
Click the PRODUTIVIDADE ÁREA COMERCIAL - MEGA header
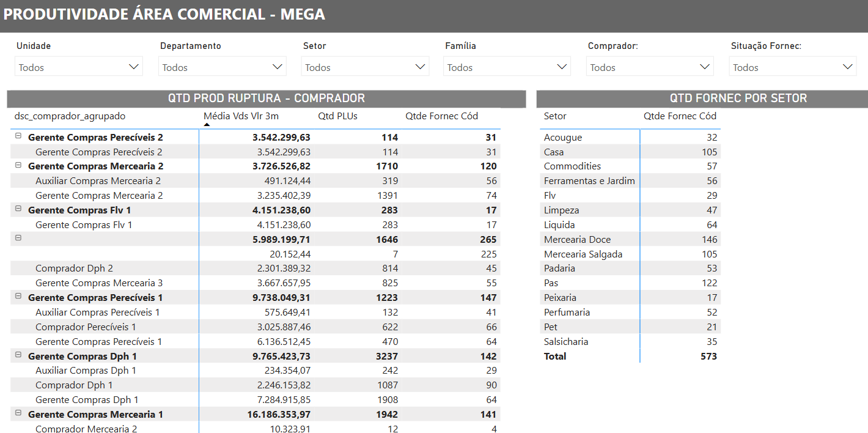pos(164,14)
